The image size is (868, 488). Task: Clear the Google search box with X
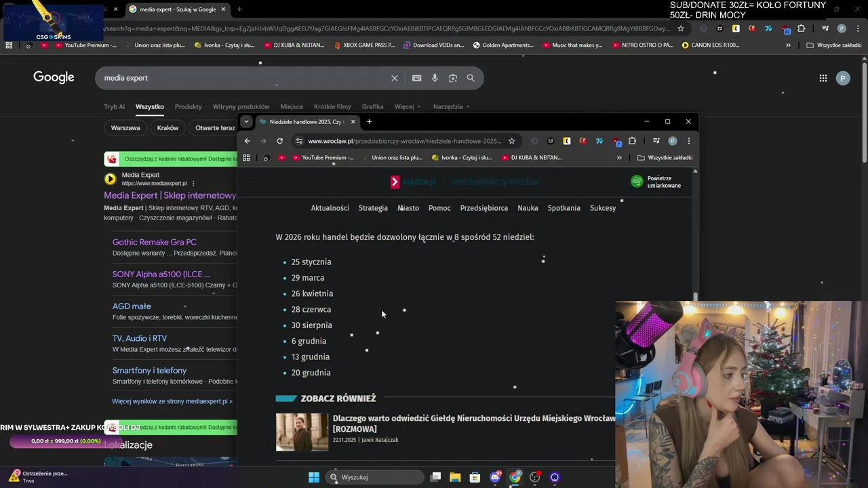point(395,78)
